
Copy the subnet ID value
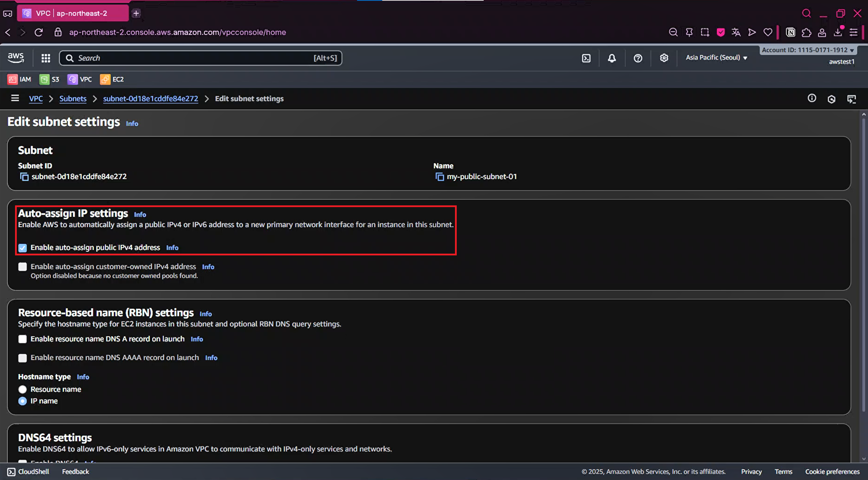pos(24,177)
